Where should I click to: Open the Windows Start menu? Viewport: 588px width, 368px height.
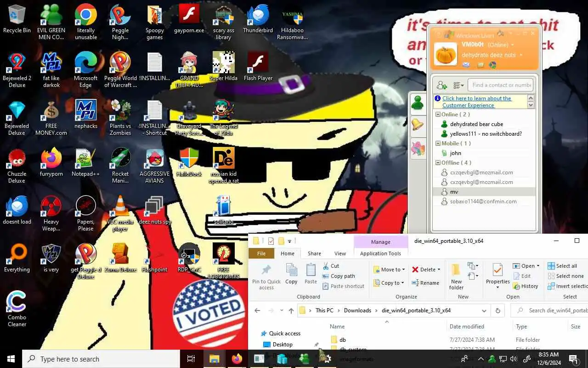(11, 359)
